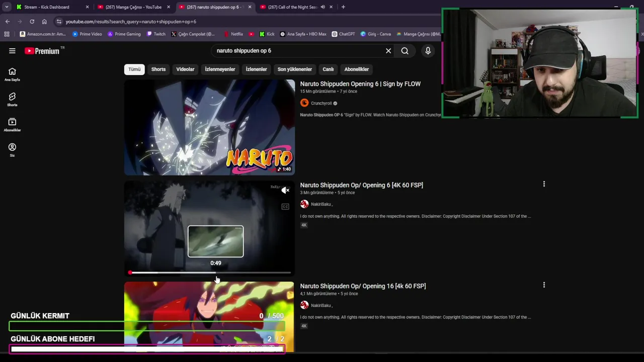Open more options for Opening 16 video

[x=544, y=285]
